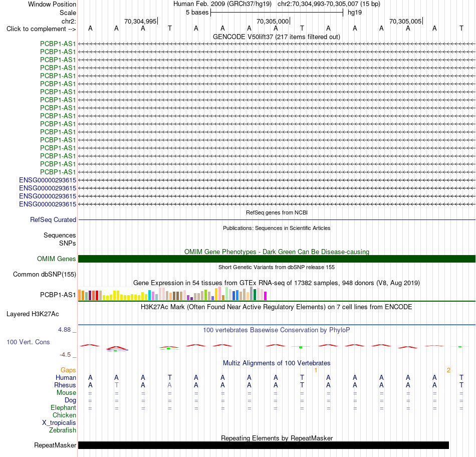Click the first ENSG00000293615 transcript label
The height and width of the screenshot is (457, 476).
click(48, 180)
